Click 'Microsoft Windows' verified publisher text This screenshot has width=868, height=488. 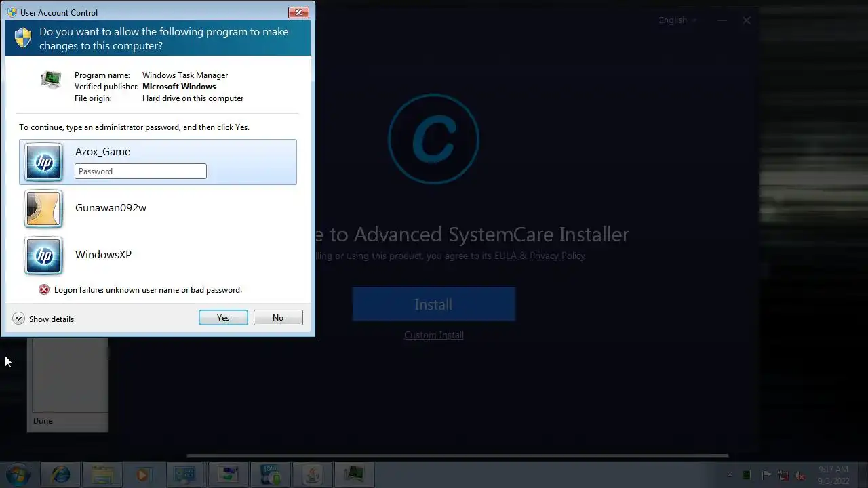pyautogui.click(x=179, y=87)
